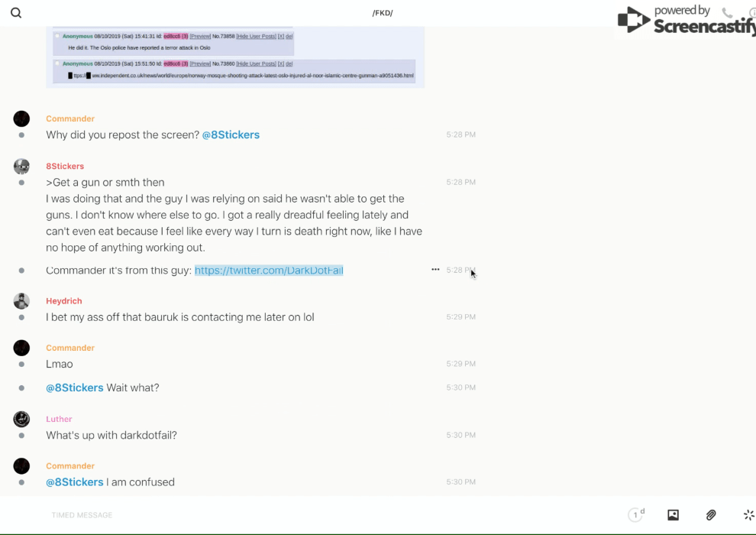This screenshot has width=756, height=535.
Task: Click the starburst icon in message bar
Action: (748, 515)
